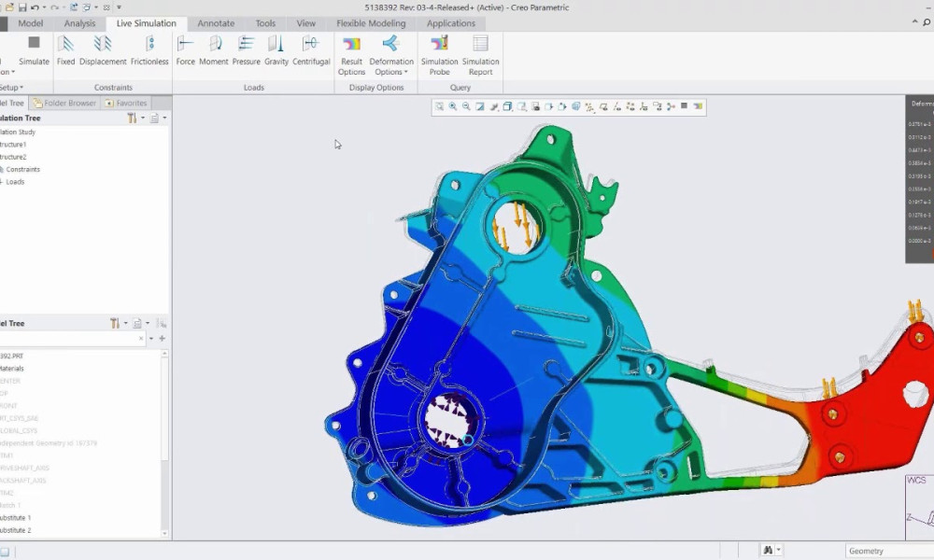Click the Open file icon in quick access toolbar
The width and height of the screenshot is (934, 560).
(9, 7)
